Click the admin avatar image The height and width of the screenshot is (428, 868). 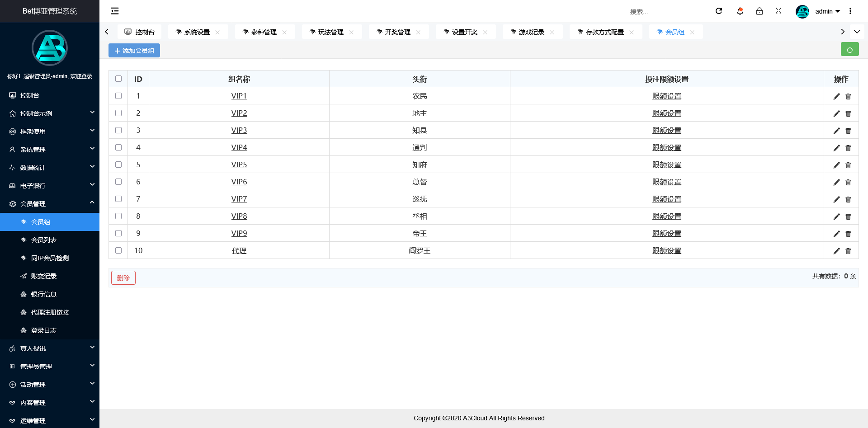[x=802, y=11]
